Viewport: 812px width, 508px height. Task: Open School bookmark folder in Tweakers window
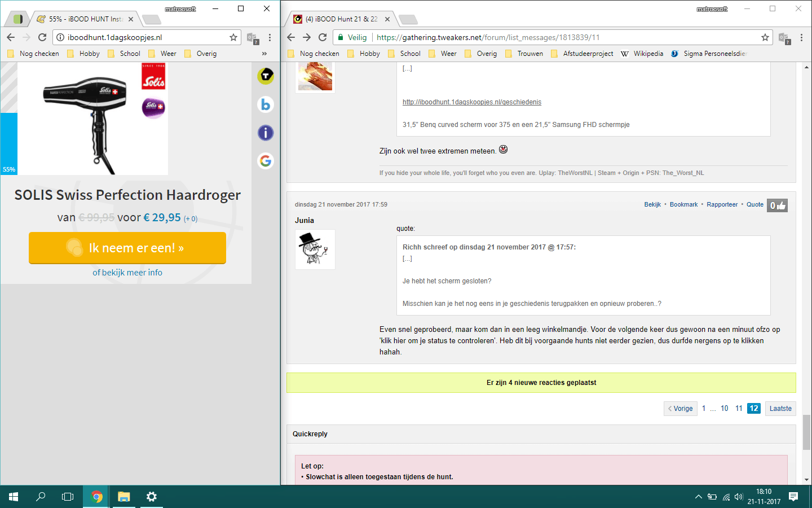coord(404,54)
